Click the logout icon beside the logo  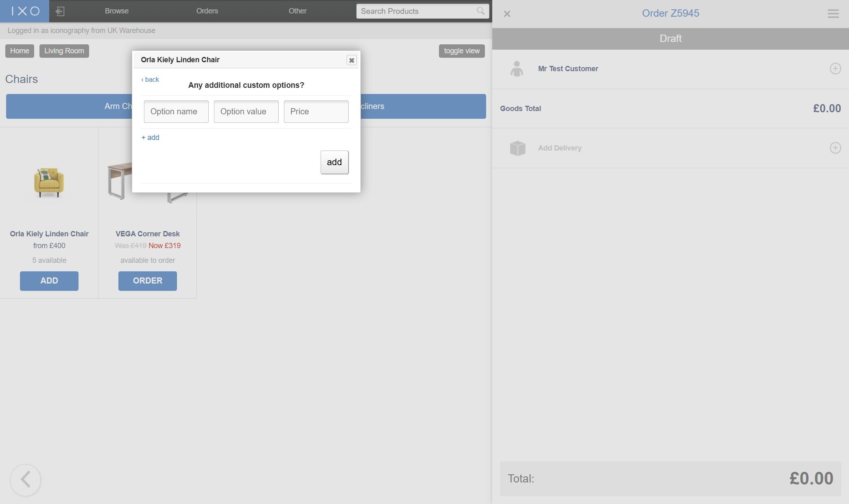tap(60, 11)
